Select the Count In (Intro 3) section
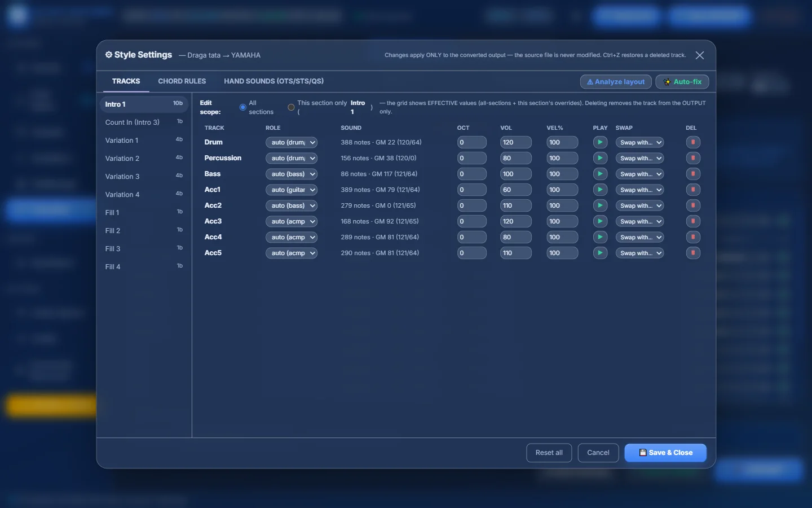The width and height of the screenshot is (812, 508). point(144,122)
